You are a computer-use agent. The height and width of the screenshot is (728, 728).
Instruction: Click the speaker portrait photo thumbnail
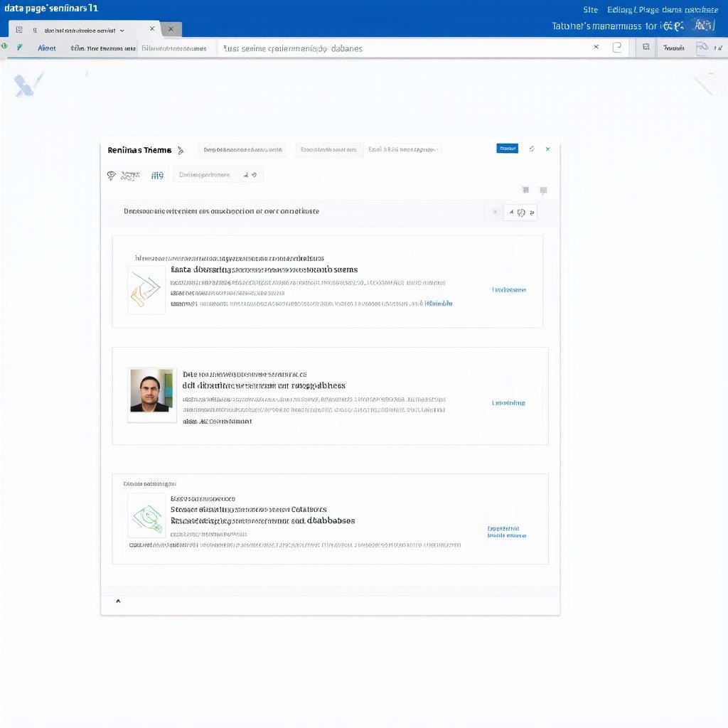click(151, 390)
